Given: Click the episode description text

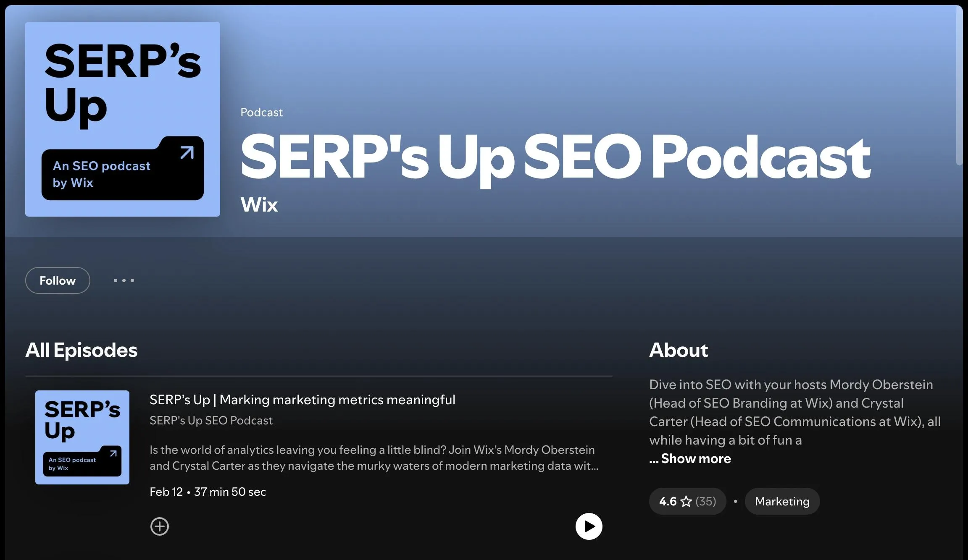Looking at the screenshot, I should click(x=374, y=458).
